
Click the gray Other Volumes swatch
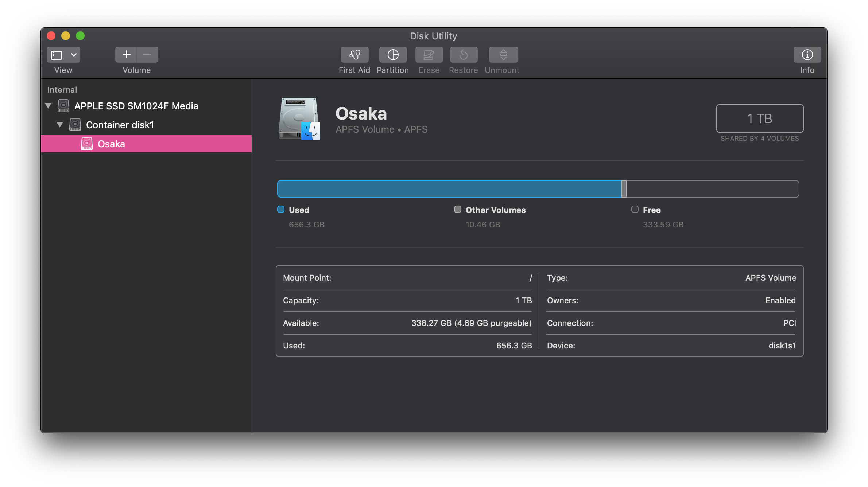pyautogui.click(x=457, y=209)
